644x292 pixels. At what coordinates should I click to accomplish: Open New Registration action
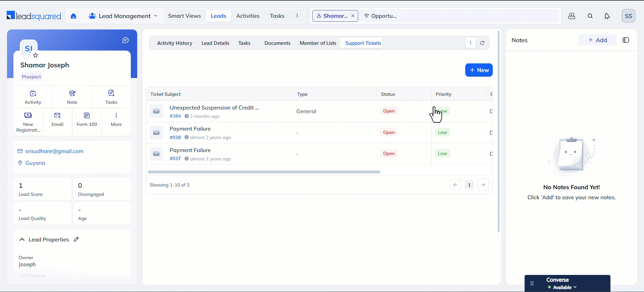pyautogui.click(x=28, y=122)
